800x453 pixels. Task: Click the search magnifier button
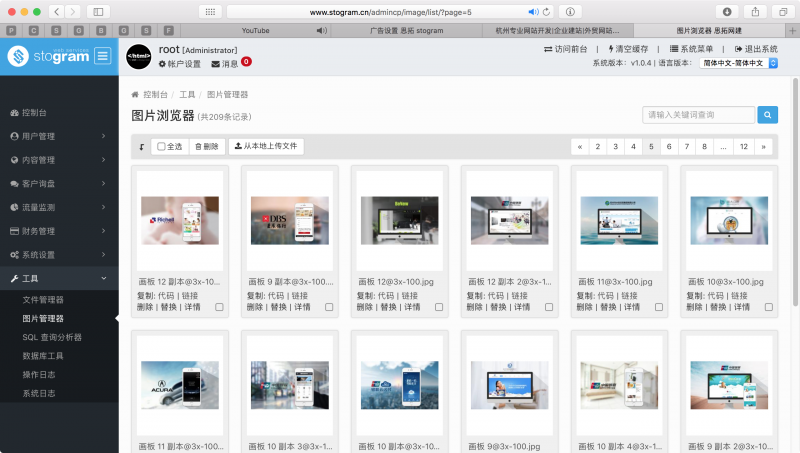[767, 115]
